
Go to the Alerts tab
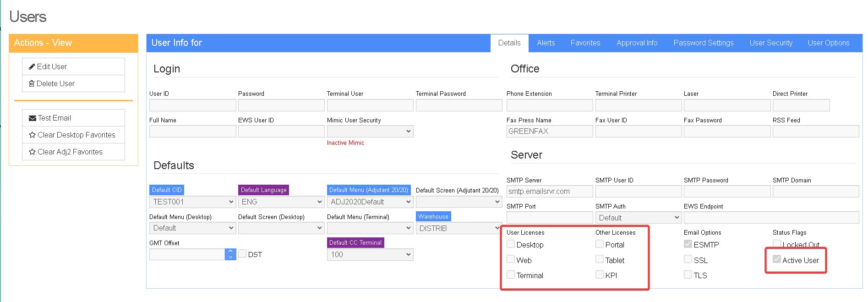coord(546,43)
